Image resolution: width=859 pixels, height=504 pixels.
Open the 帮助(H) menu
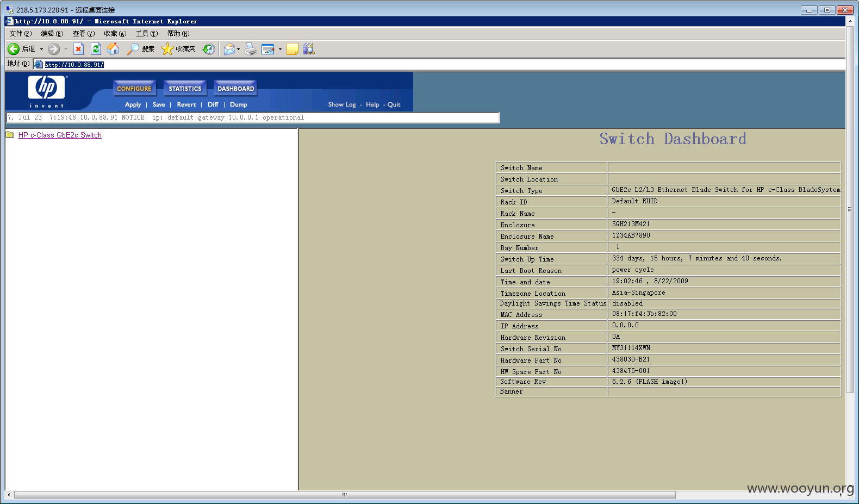pyautogui.click(x=178, y=34)
